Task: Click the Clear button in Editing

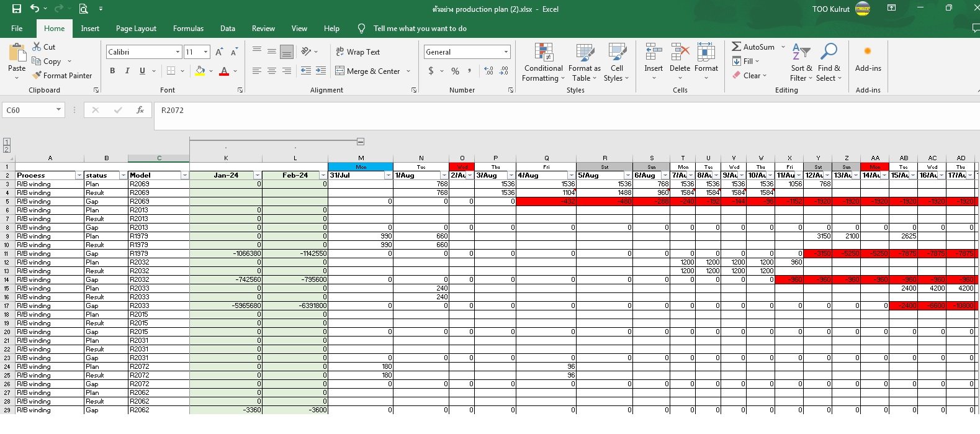Action: coord(750,75)
